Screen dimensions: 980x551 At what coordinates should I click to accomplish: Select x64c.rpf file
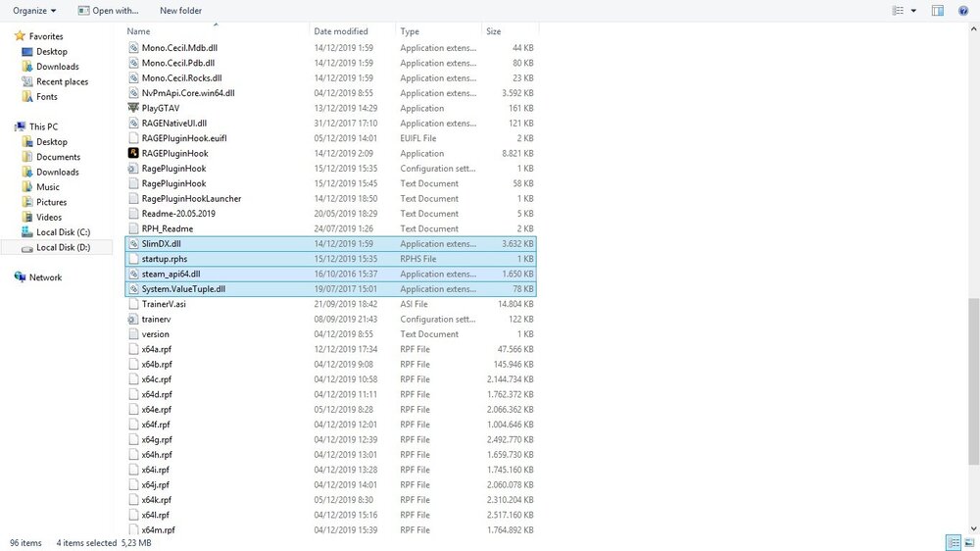[156, 379]
